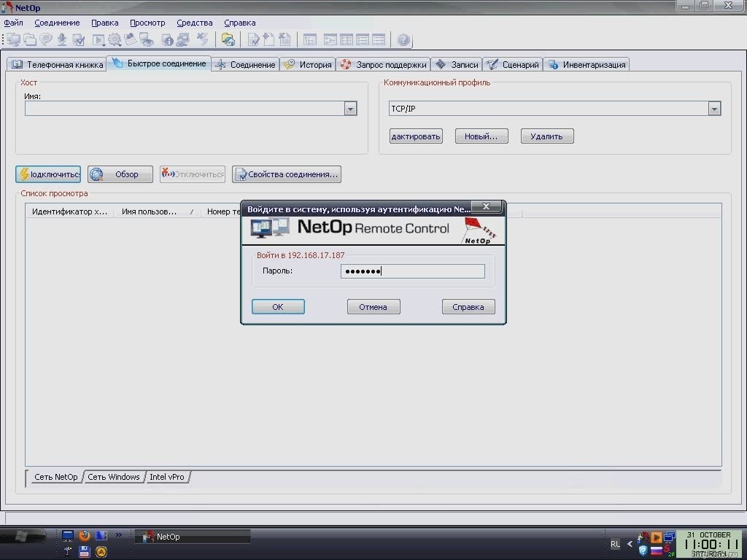The image size is (747, 560).
Task: Click the networked computers toolbar icon
Action: coord(183,40)
